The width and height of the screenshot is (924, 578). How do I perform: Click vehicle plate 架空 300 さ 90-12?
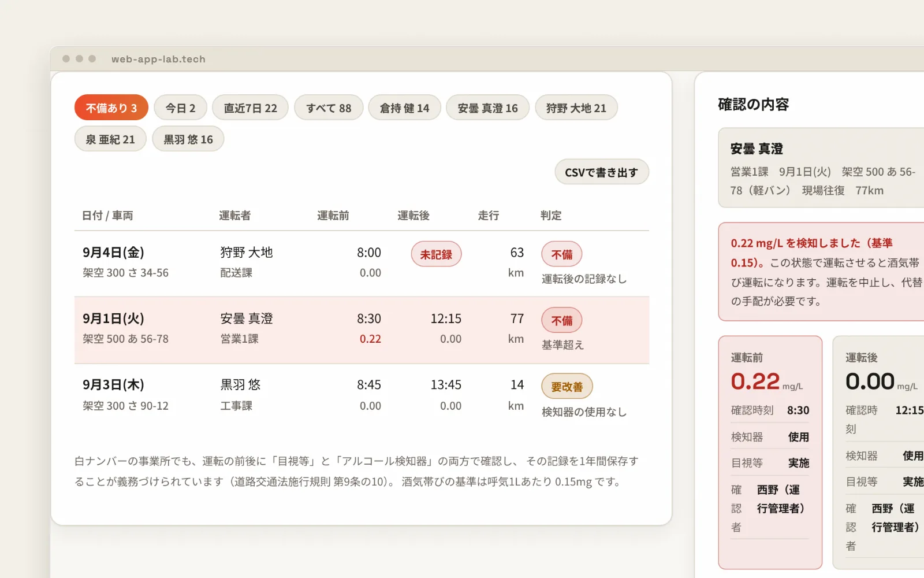[126, 406]
